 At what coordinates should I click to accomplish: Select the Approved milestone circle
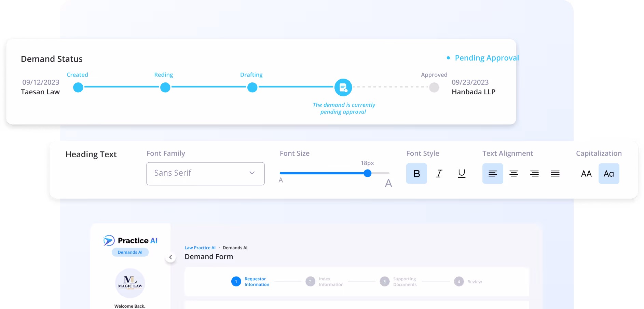(434, 87)
